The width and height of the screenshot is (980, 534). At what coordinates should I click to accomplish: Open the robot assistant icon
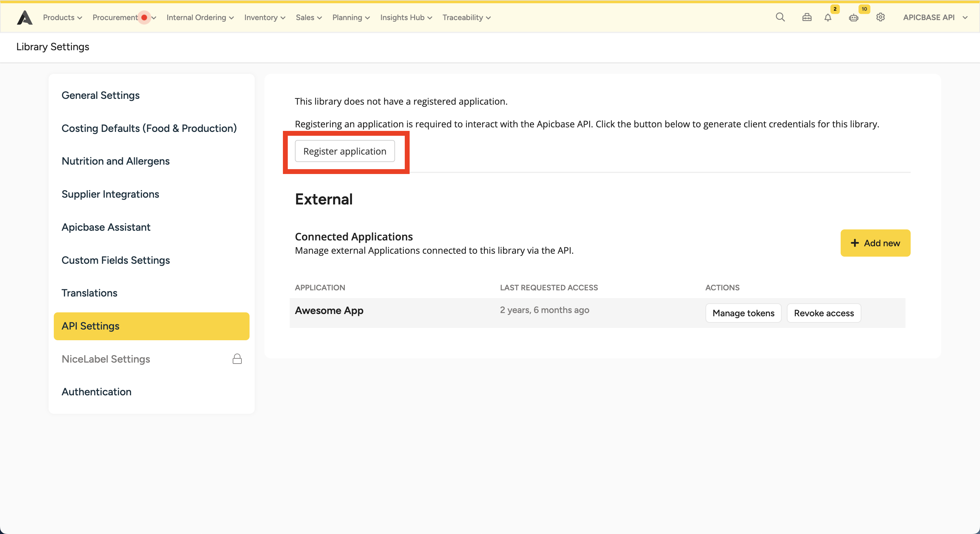pyautogui.click(x=853, y=17)
